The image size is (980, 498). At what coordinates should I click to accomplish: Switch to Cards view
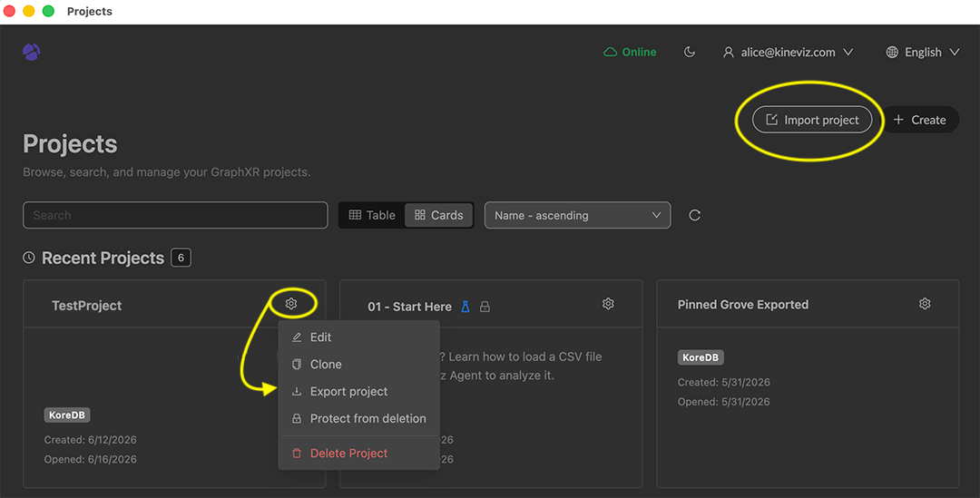point(439,215)
